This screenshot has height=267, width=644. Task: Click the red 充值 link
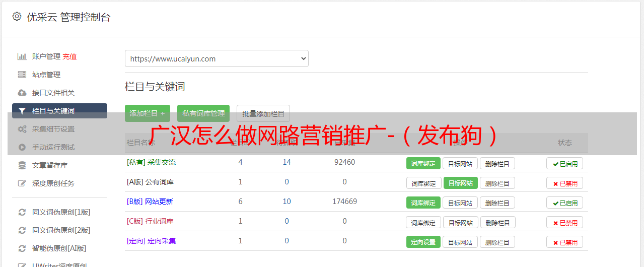70,56
